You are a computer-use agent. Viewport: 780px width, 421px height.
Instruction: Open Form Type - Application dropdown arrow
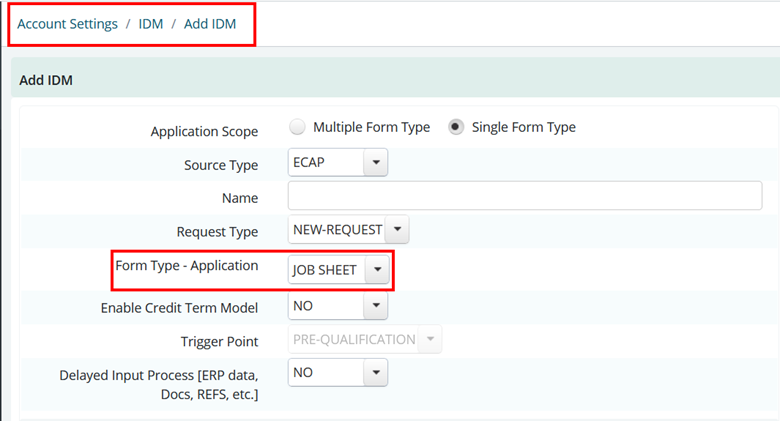click(377, 270)
